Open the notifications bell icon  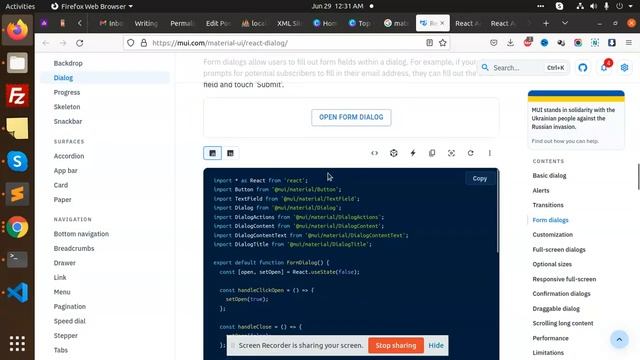tap(604, 68)
